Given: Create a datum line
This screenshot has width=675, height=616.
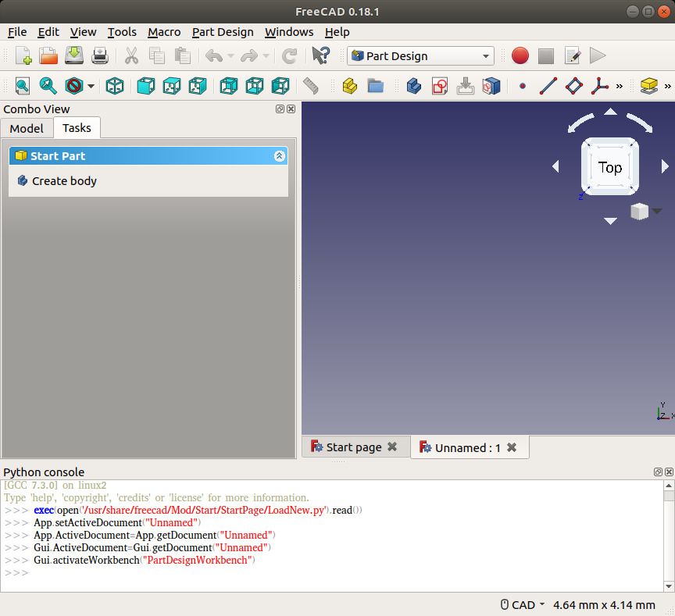Looking at the screenshot, I should point(548,86).
